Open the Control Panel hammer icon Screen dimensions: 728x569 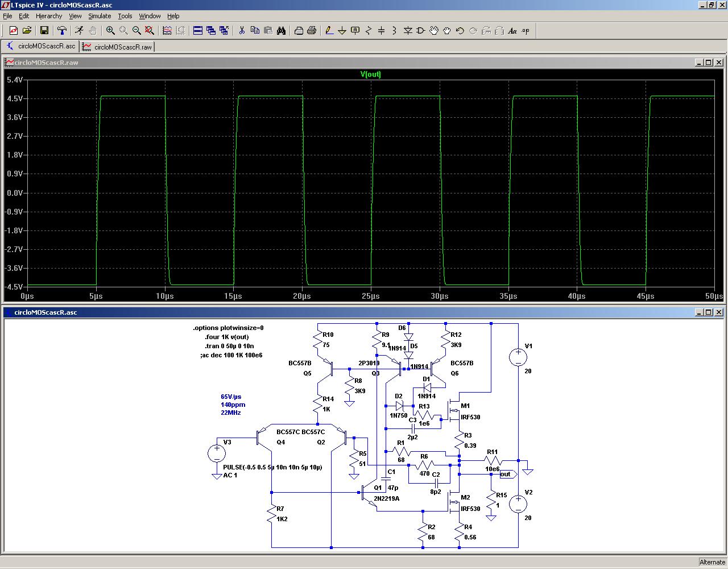coord(62,31)
